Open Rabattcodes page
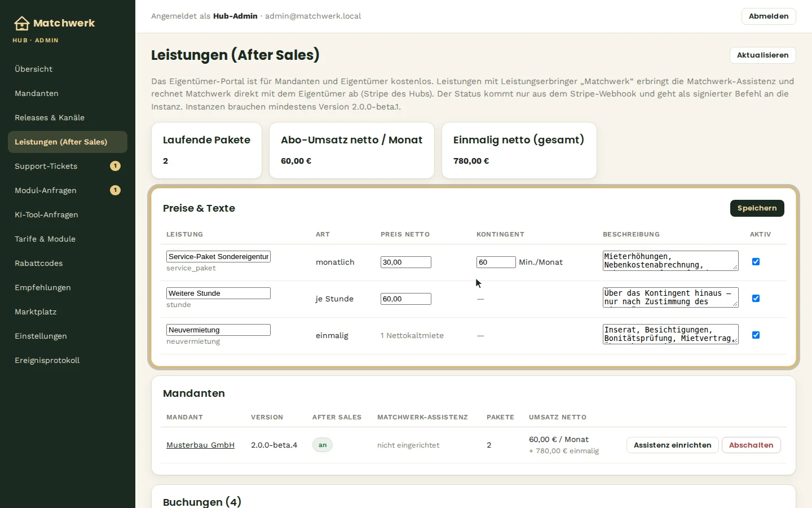 (x=68, y=263)
